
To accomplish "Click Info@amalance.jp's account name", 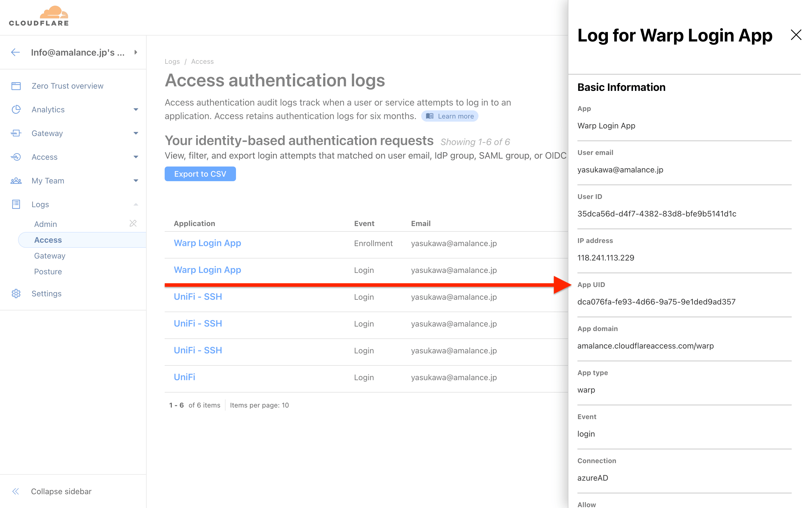I will [x=78, y=52].
